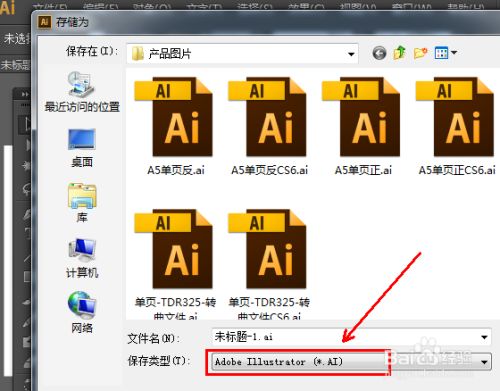The image size is (500, 391).
Task: Click A5单页反CS6.ai file name label
Action: 269,170
